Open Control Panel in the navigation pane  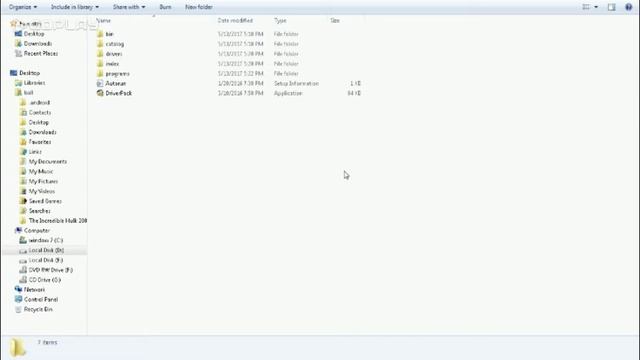pos(41,299)
